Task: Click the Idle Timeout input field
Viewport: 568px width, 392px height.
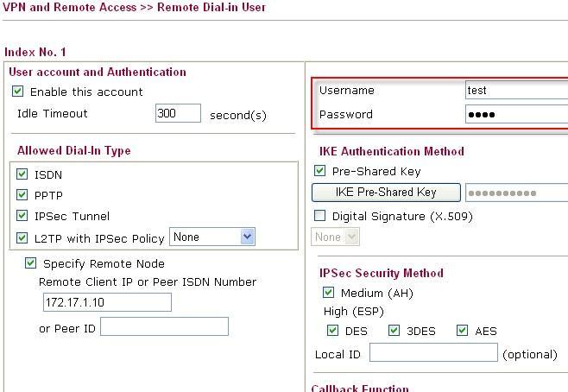Action: click(x=178, y=114)
